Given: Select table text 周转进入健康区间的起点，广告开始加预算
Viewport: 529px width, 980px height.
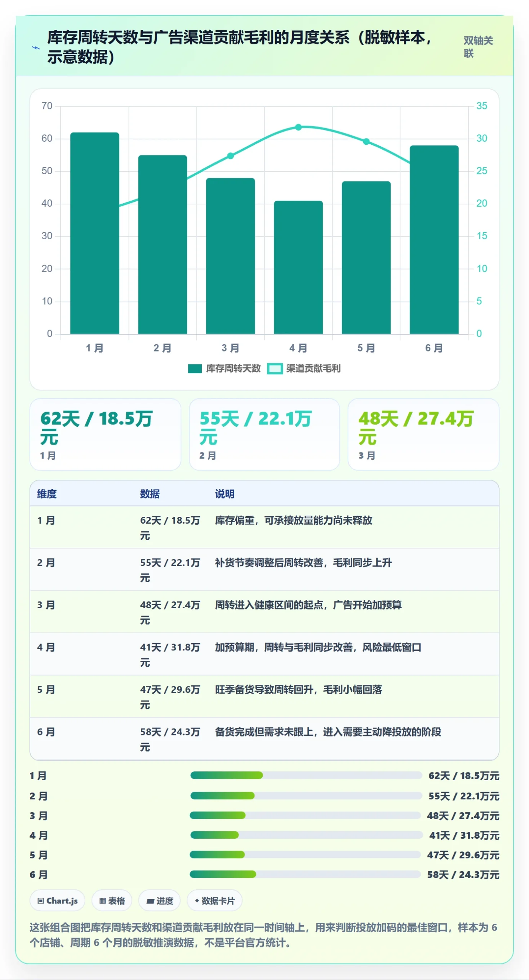Looking at the screenshot, I should click(309, 605).
